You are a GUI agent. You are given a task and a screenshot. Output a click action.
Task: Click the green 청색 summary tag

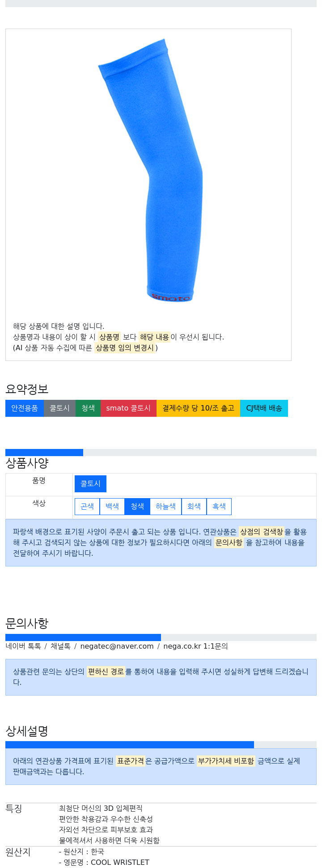pyautogui.click(x=88, y=408)
